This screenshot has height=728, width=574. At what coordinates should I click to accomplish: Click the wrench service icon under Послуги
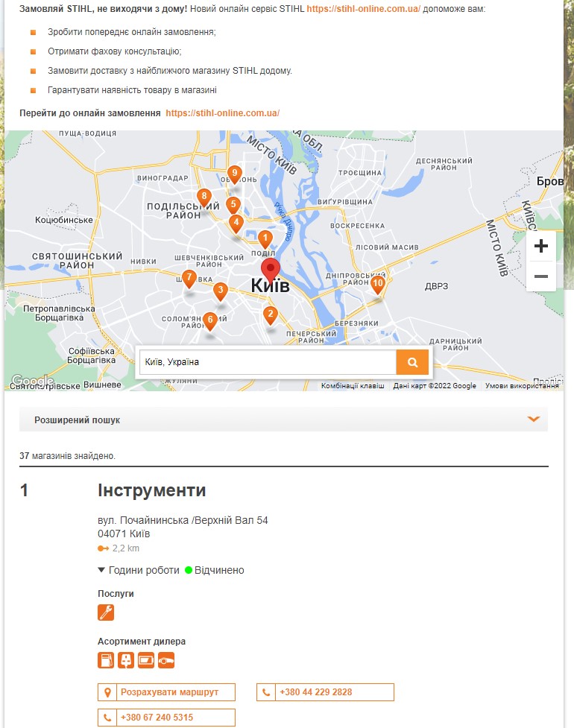[106, 613]
